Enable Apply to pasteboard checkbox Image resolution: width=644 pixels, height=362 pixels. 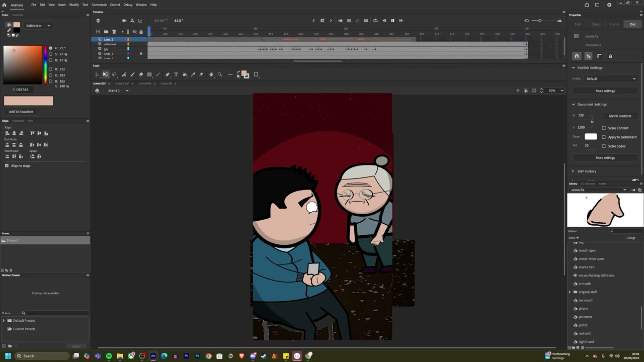click(x=604, y=137)
